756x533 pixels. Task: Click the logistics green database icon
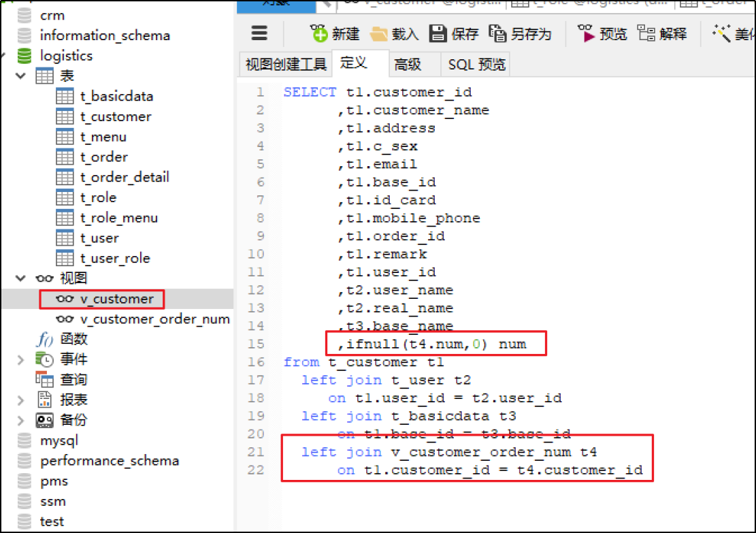[24, 56]
